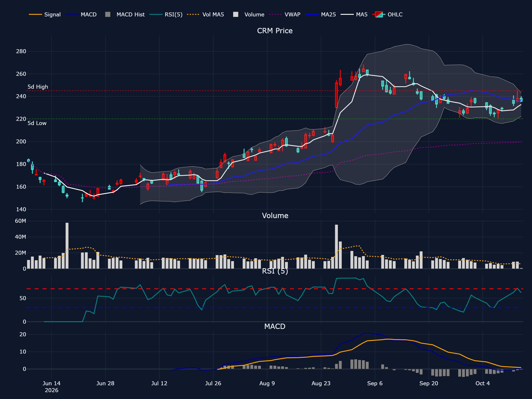Click the teal RSI(5) legend line marker
Viewport: 532px width, 399px height.
coord(156,14)
